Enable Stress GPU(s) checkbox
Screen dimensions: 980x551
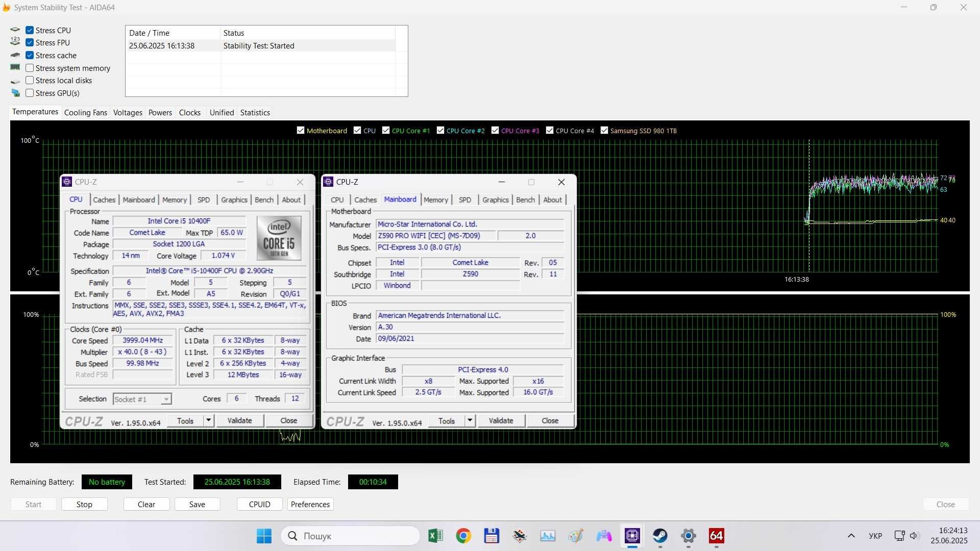point(30,93)
